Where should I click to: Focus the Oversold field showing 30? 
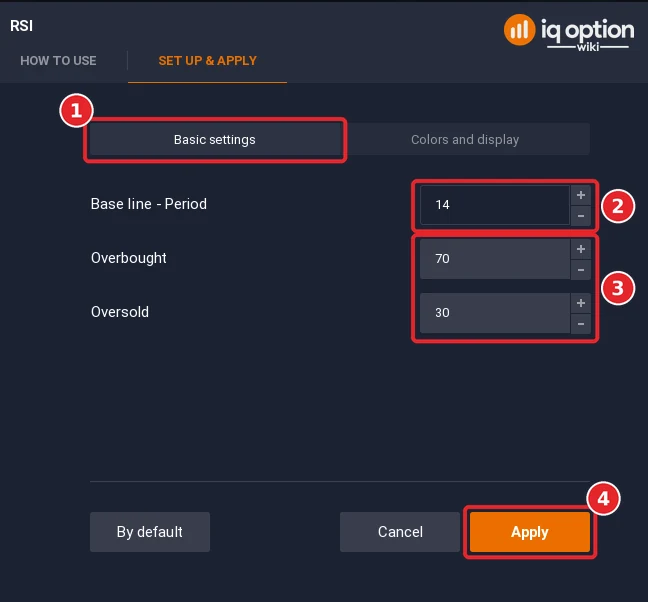pos(495,313)
